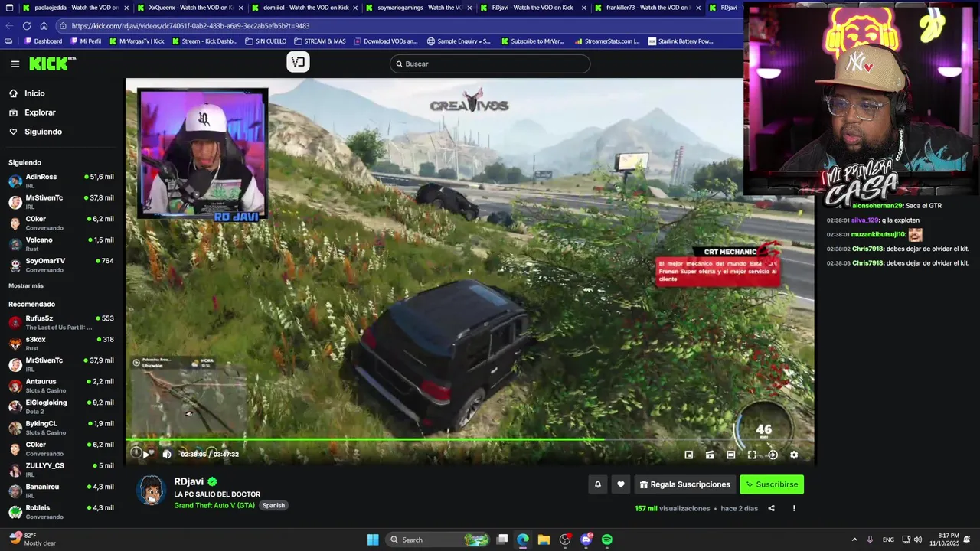Open Microsoft Edge from taskbar
This screenshot has height=551, width=980.
(x=522, y=540)
